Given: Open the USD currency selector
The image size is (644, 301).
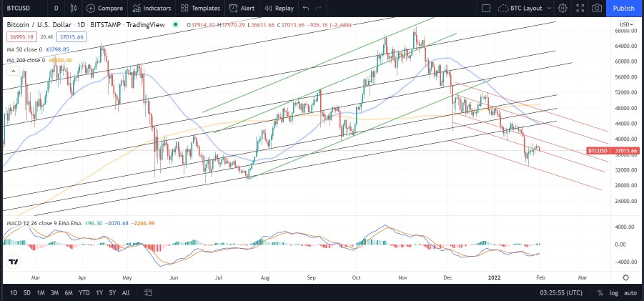Looking at the screenshot, I should point(626,24).
